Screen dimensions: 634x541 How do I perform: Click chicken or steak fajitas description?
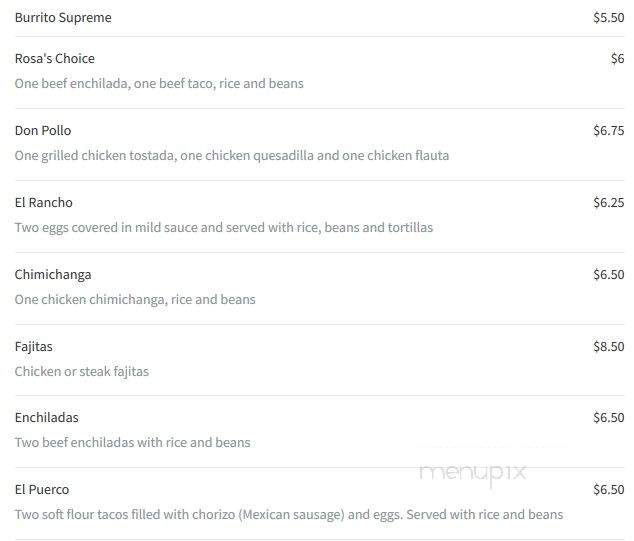(x=82, y=372)
